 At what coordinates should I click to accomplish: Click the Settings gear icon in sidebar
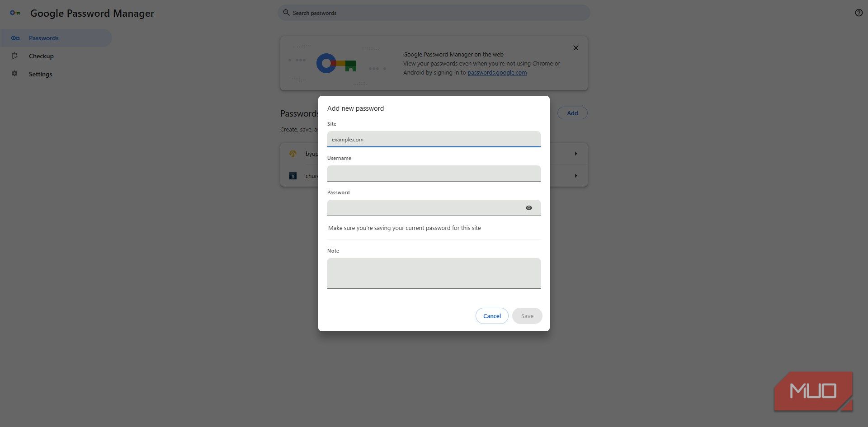tap(14, 74)
